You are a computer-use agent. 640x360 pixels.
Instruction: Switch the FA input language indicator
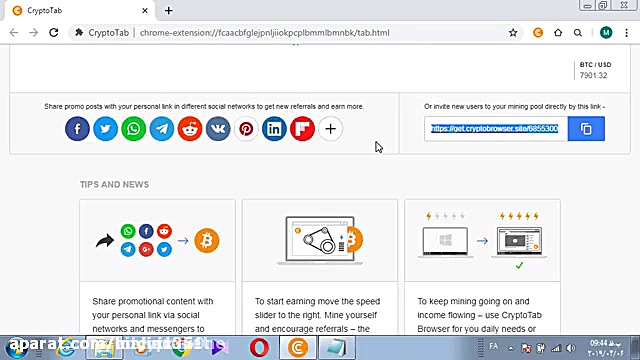493,347
